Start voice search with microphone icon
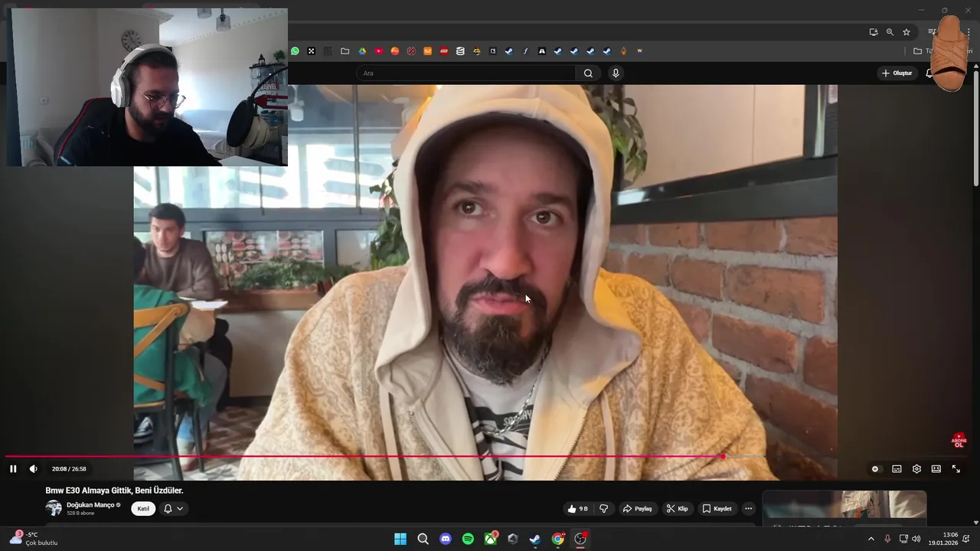Image resolution: width=980 pixels, height=551 pixels. point(616,73)
